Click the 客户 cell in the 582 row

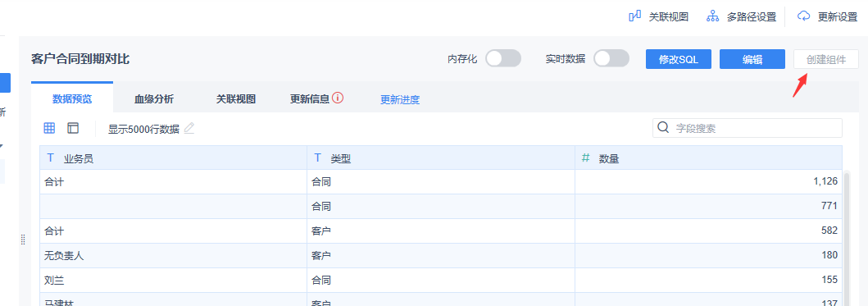pyautogui.click(x=441, y=231)
